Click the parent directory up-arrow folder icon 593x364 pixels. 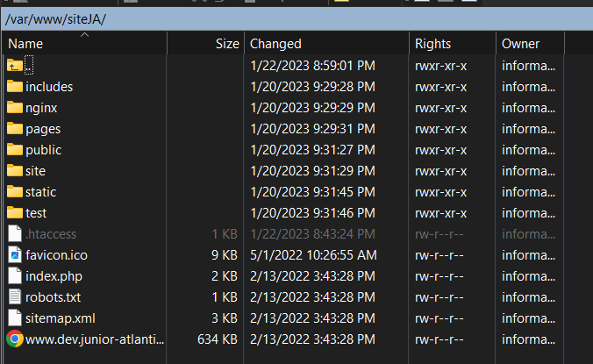click(14, 65)
